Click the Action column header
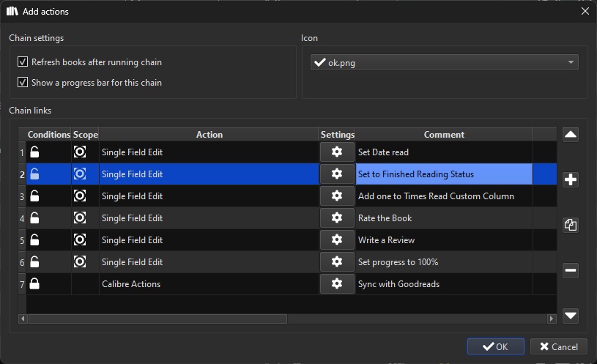This screenshot has width=597, height=364. pyautogui.click(x=209, y=135)
